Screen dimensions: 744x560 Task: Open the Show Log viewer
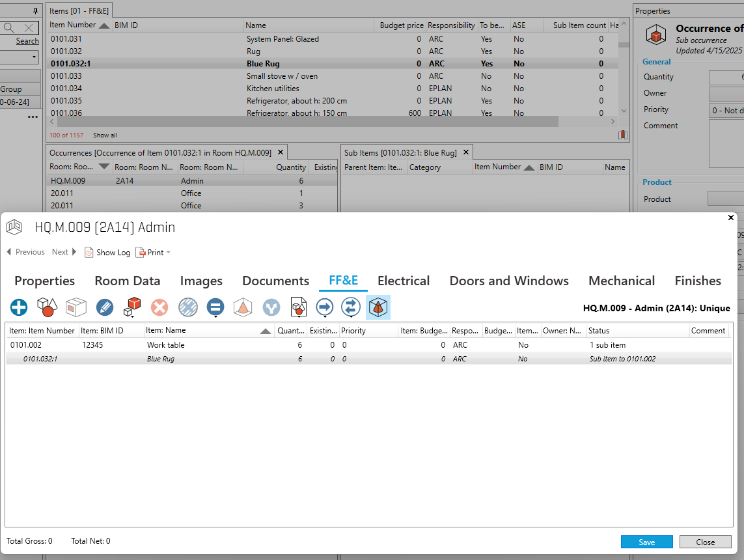[x=107, y=253]
